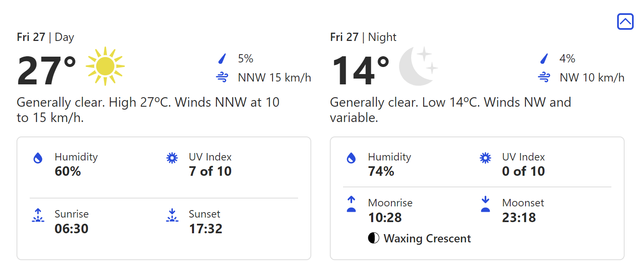Click the nighttime UV Index icon
This screenshot has height=268, width=644.
coord(485,158)
